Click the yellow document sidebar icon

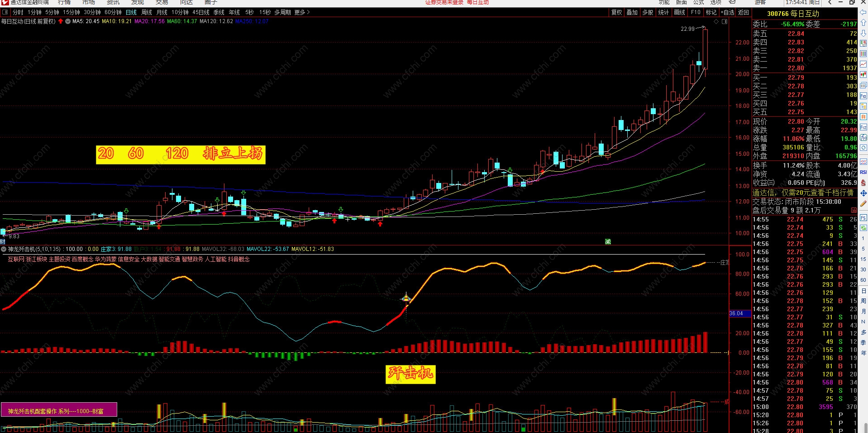coord(863,117)
